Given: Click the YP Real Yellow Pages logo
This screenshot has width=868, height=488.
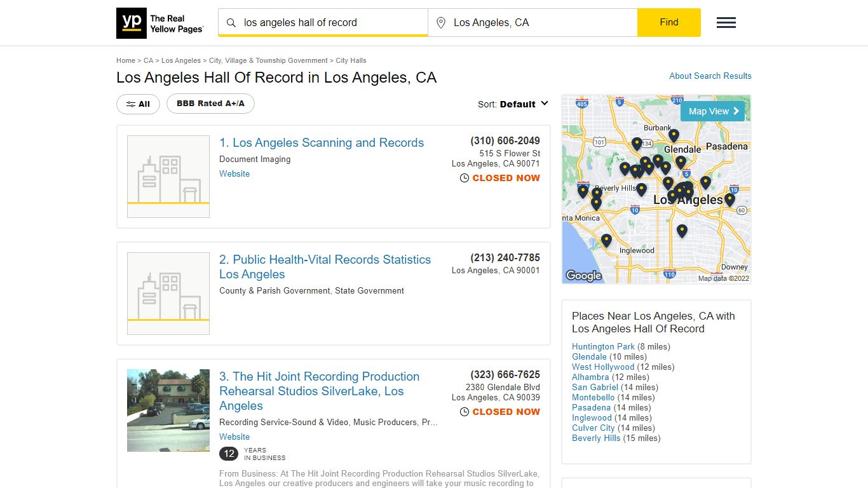Looking at the screenshot, I should (x=160, y=23).
